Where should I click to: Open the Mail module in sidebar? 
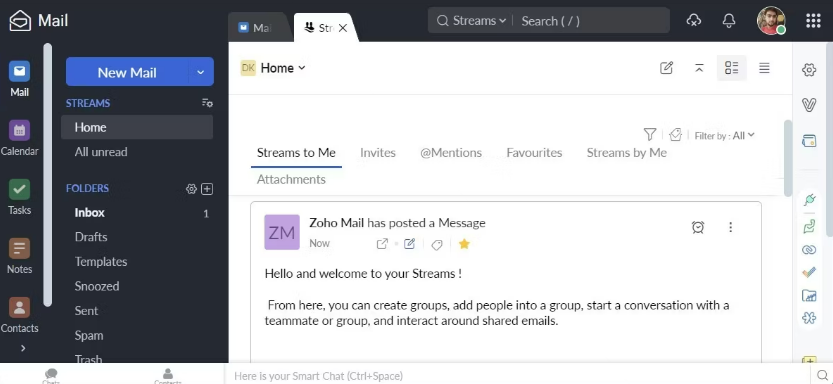coord(19,79)
